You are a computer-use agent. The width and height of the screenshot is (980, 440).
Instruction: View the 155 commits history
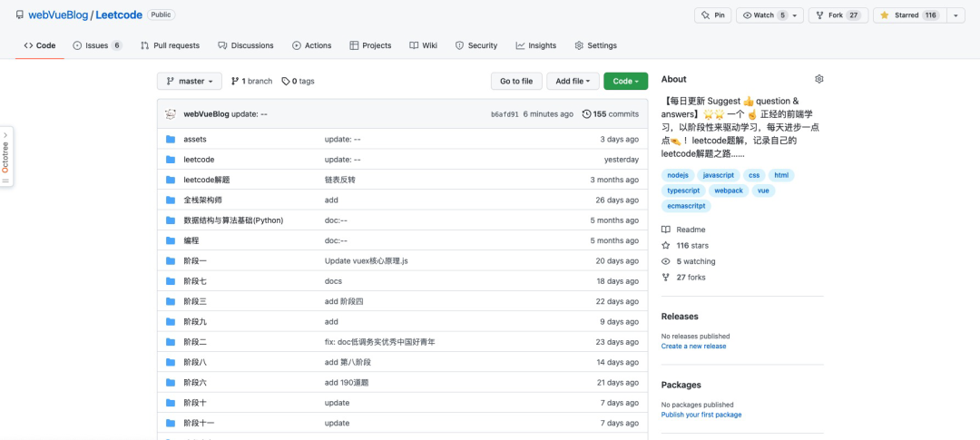610,114
